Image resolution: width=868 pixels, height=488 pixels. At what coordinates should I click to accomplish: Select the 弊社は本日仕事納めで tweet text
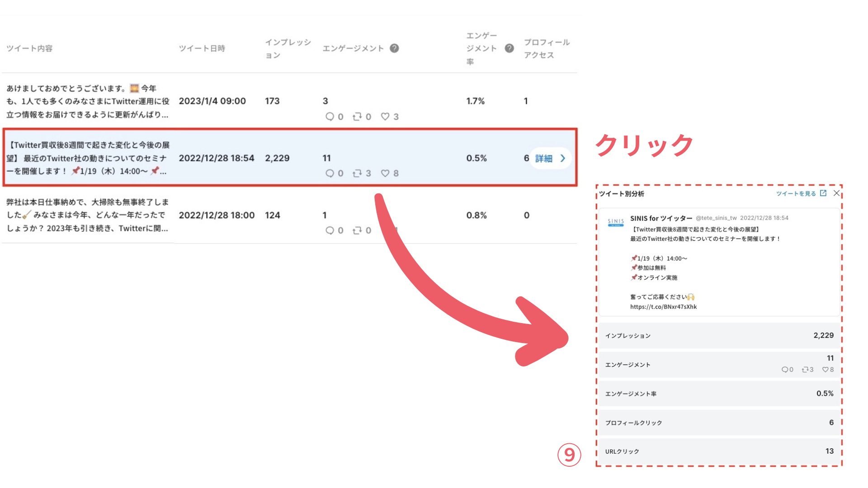click(x=88, y=215)
